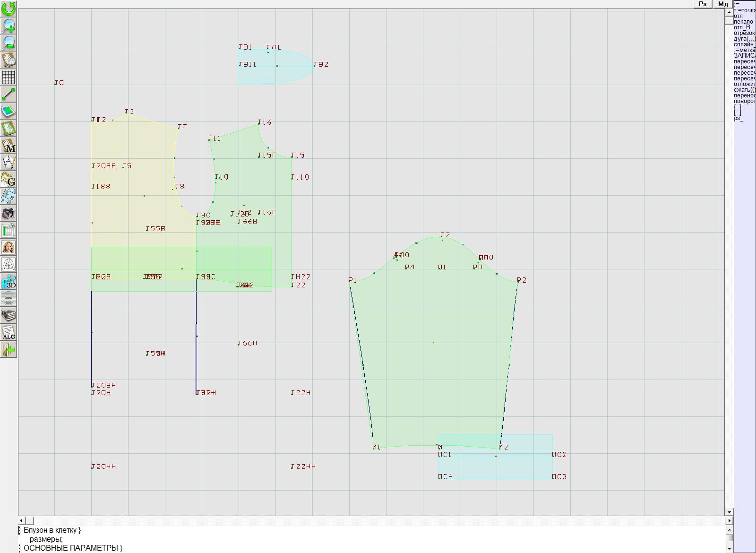Toggle the grid display icon
Image resolution: width=756 pixels, height=553 pixels.
pos(9,77)
